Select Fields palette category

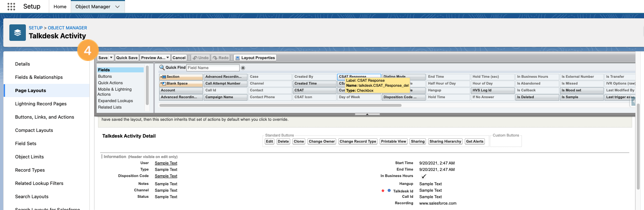click(x=120, y=70)
